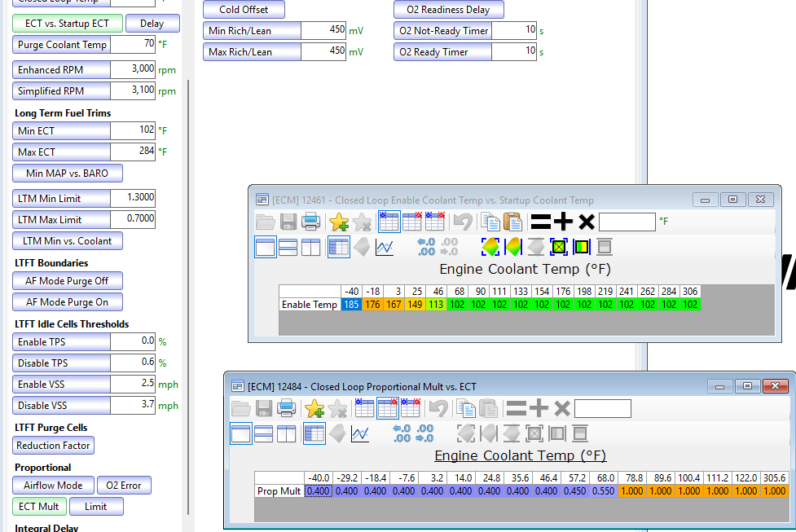Switch 12484 window to vertical split view

(286, 434)
